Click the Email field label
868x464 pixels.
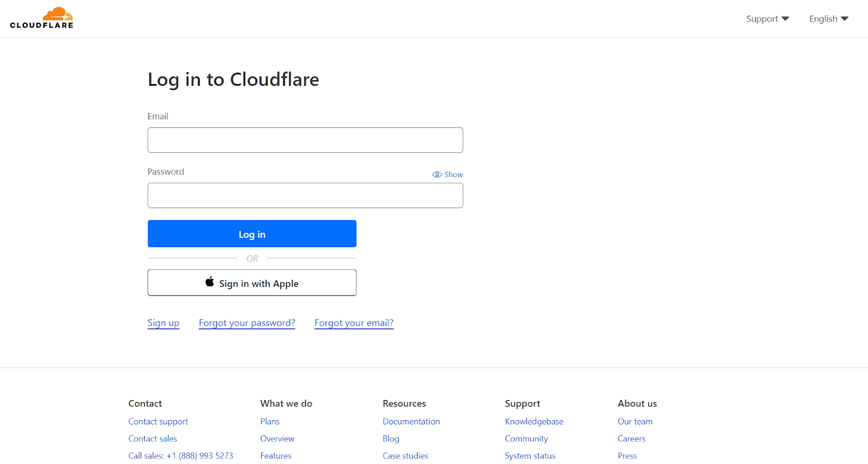click(x=158, y=117)
